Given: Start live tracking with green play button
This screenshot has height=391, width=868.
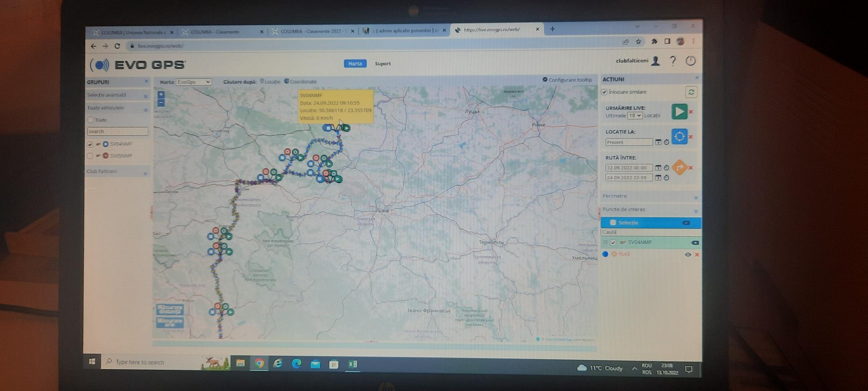Looking at the screenshot, I should 679,111.
